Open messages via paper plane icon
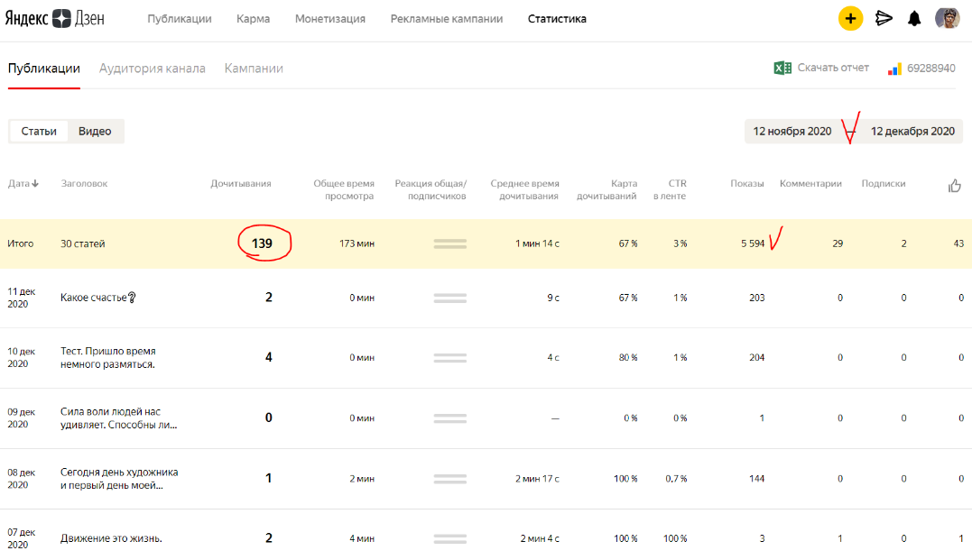 (884, 18)
